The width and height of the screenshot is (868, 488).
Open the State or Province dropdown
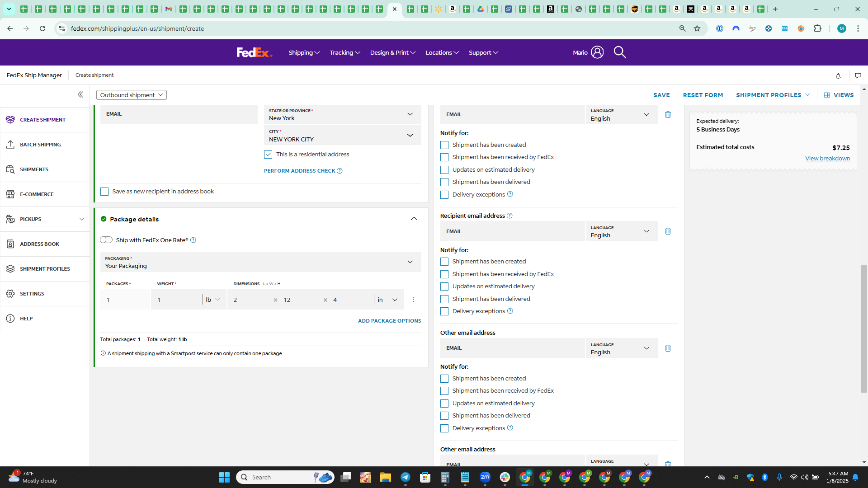(342, 115)
